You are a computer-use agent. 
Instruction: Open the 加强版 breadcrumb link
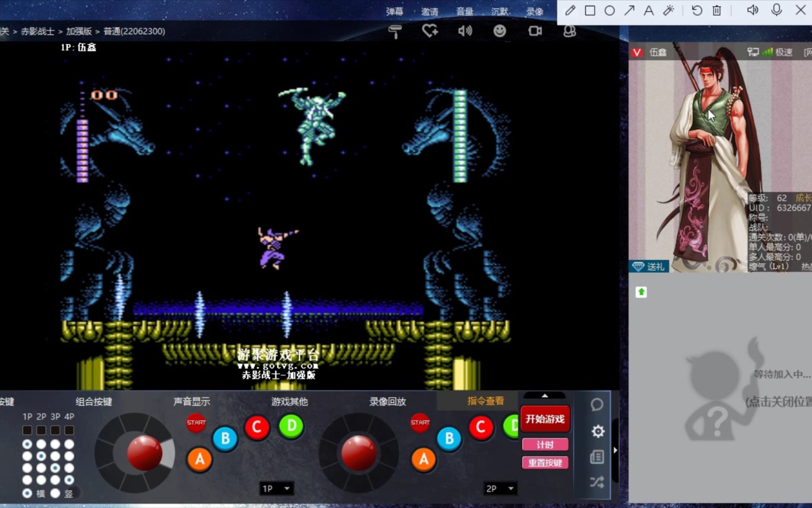[79, 32]
